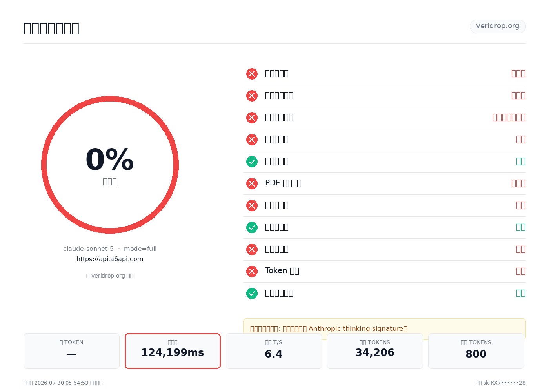Viewport: 549px width, 392px height.
Task: Select the 124,199ms latency card
Action: 173,351
